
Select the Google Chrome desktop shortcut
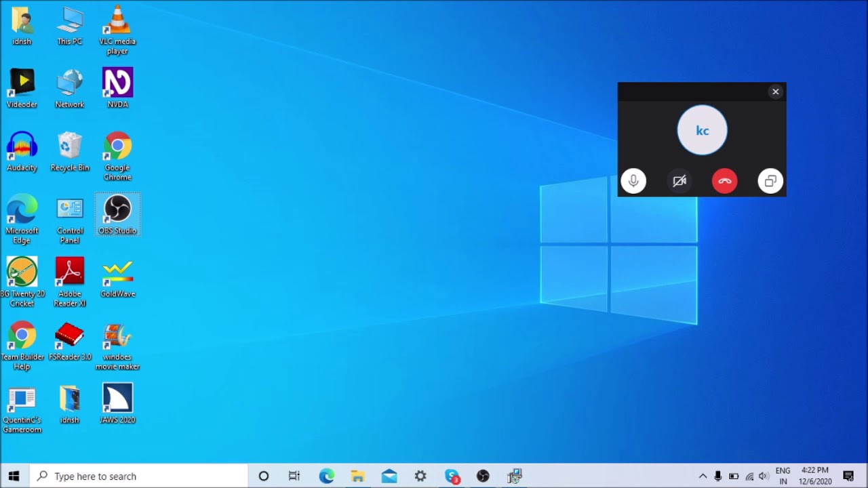pos(117,157)
